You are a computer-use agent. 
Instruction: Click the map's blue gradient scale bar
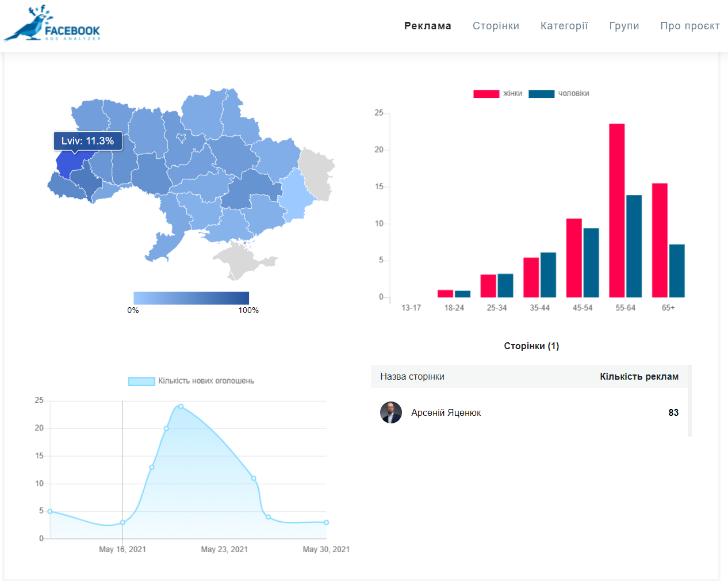[x=191, y=298]
